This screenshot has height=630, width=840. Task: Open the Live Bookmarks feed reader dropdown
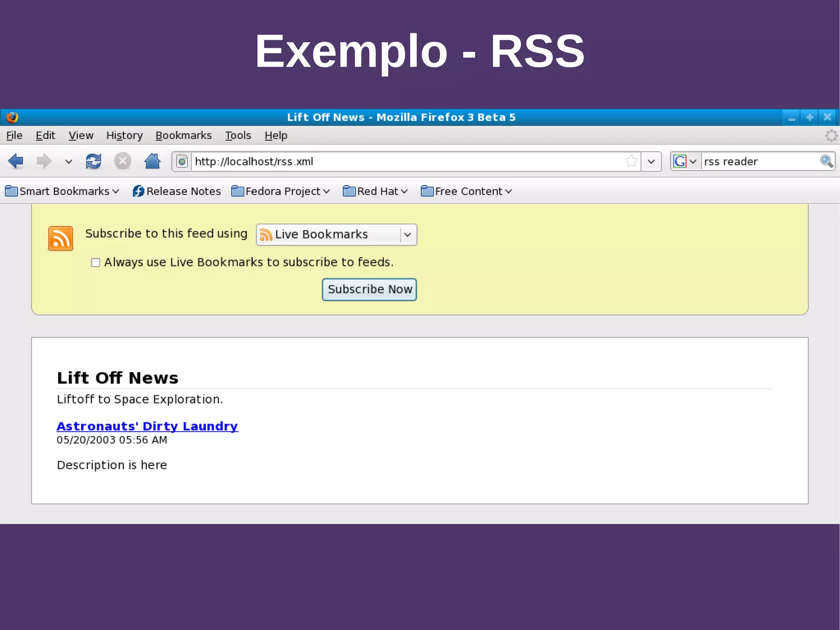pos(336,235)
